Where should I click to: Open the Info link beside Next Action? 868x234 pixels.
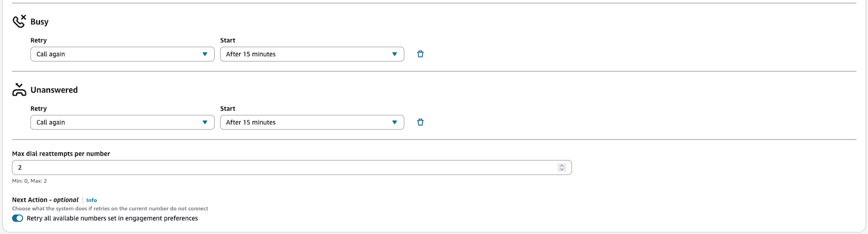point(92,200)
